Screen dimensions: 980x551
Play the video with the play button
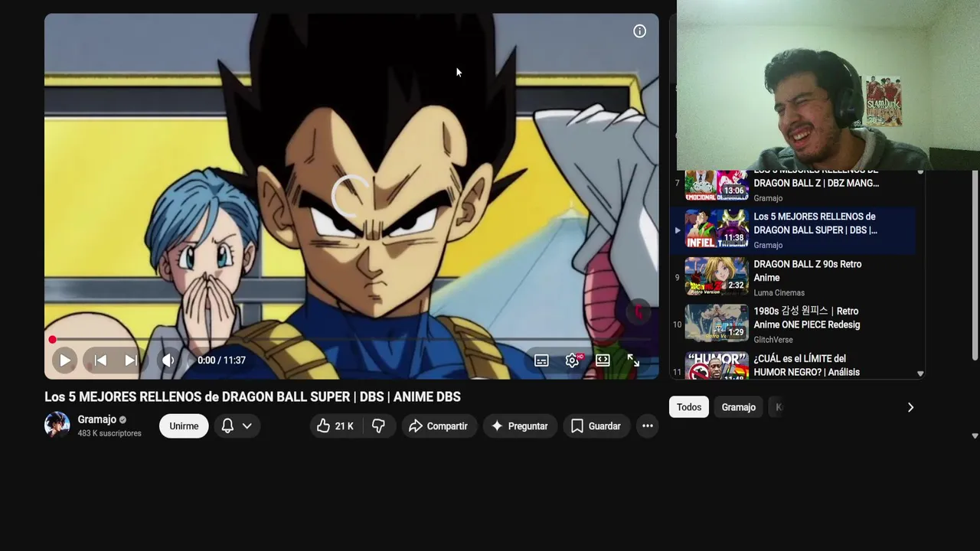click(x=64, y=360)
